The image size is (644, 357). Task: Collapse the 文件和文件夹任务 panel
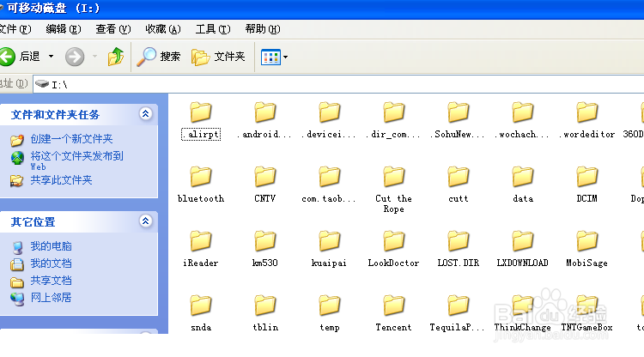[145, 113]
